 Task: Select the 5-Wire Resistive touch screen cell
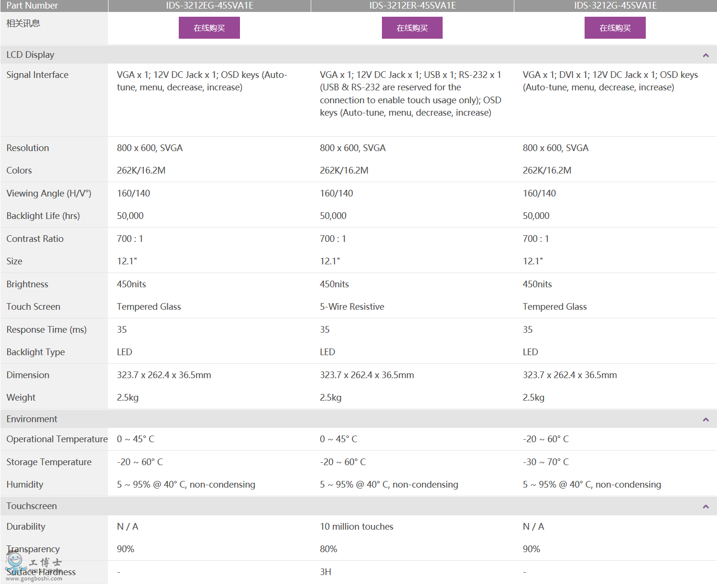click(352, 307)
